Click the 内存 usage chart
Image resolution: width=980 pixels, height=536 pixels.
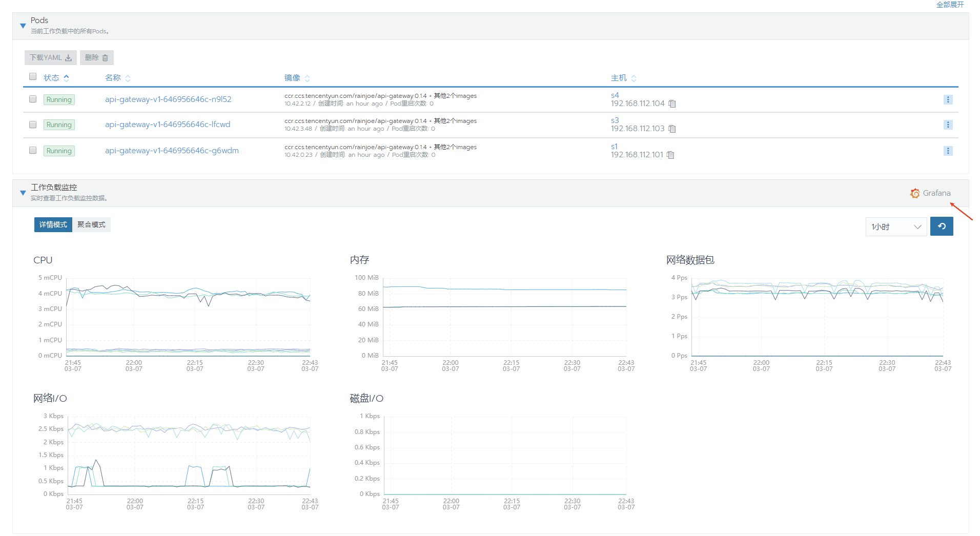(x=504, y=317)
